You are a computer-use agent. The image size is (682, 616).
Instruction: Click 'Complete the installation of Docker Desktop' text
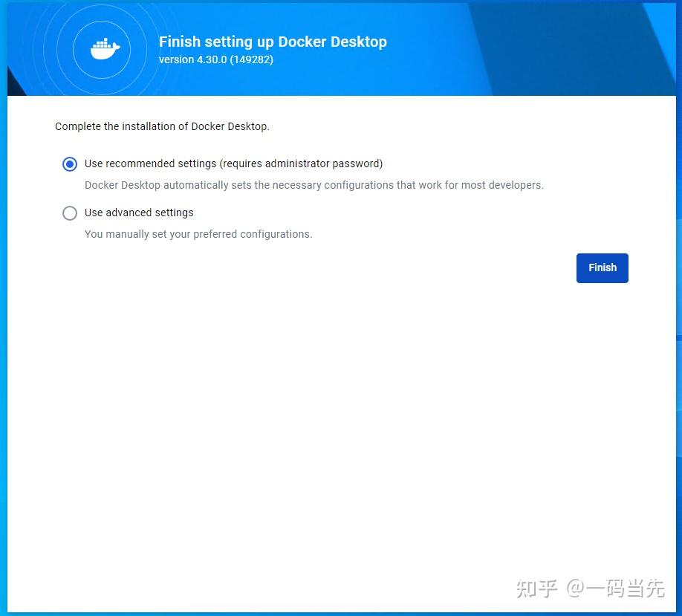pos(162,126)
